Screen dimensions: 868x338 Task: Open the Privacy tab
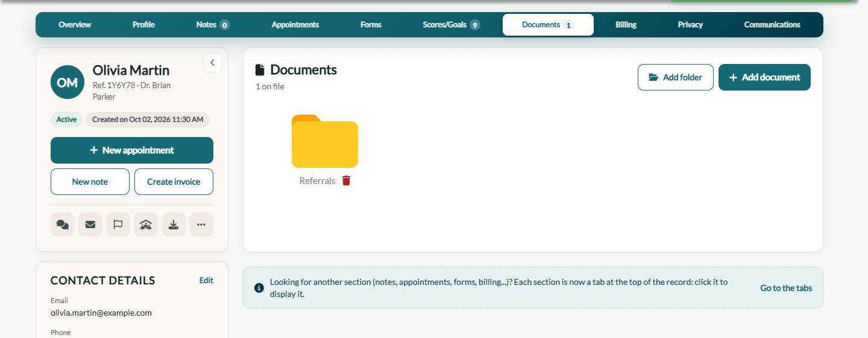(690, 25)
